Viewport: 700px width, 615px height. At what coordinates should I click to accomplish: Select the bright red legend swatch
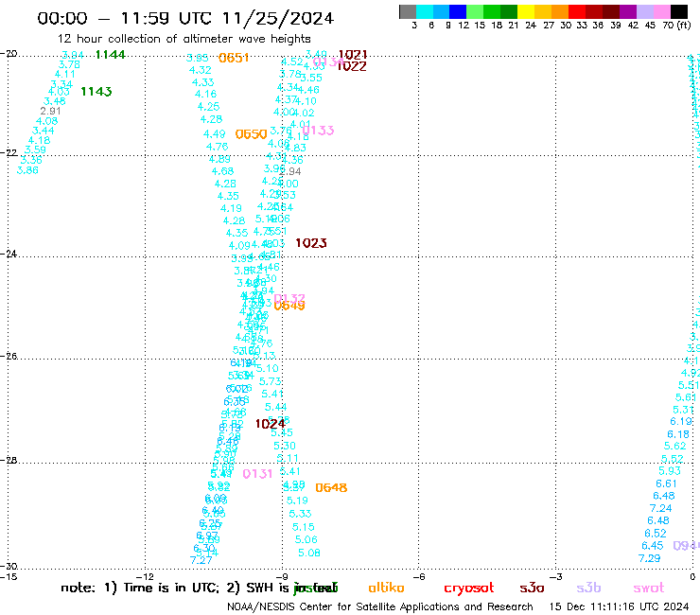pos(577,11)
